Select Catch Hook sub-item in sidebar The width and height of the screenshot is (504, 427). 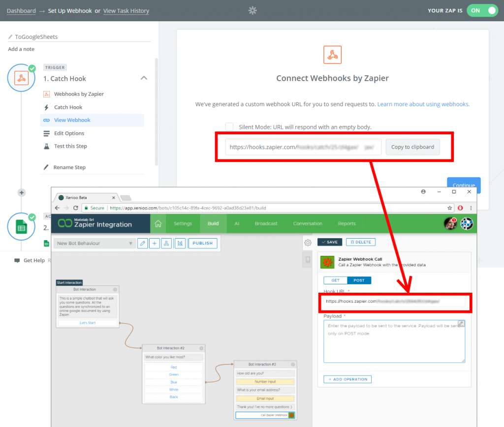(68, 107)
